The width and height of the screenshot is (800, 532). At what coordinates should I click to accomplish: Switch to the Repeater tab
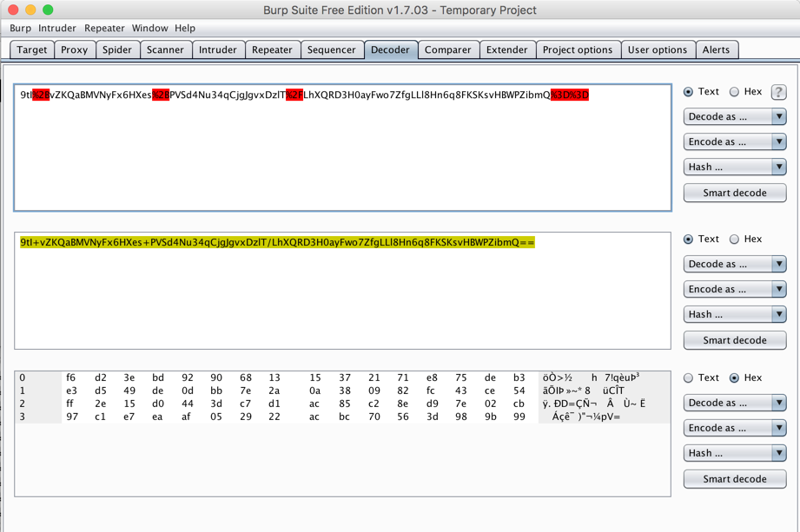click(272, 49)
